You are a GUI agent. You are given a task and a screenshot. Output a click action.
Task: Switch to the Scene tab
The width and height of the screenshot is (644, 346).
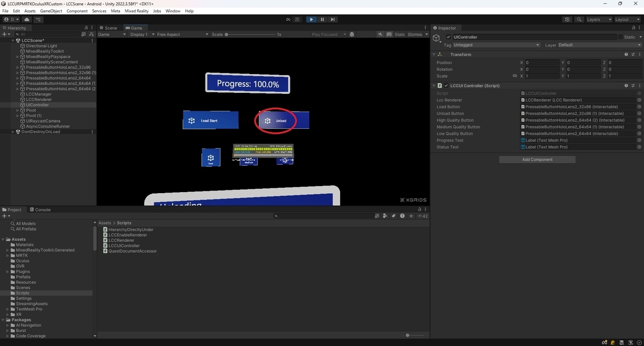tap(110, 28)
